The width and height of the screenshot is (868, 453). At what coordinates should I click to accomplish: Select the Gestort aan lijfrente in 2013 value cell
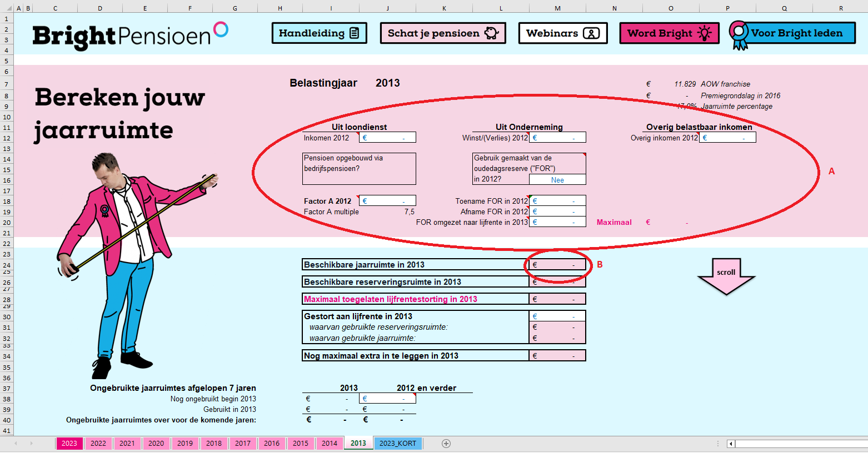point(557,316)
